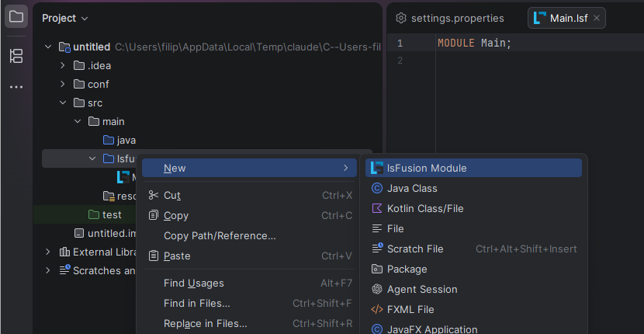Viewport: 644px width, 334px height.
Task: Click the scissors Cut icon
Action: pos(154,195)
